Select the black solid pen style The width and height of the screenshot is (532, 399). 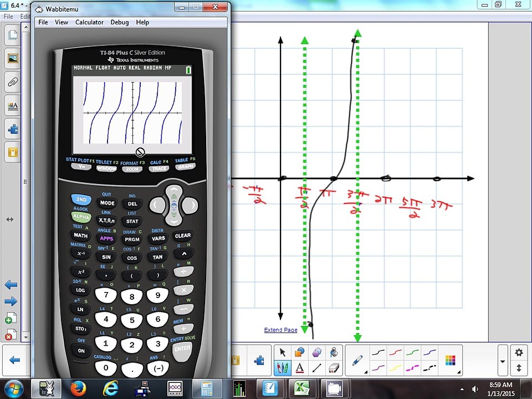(378, 353)
